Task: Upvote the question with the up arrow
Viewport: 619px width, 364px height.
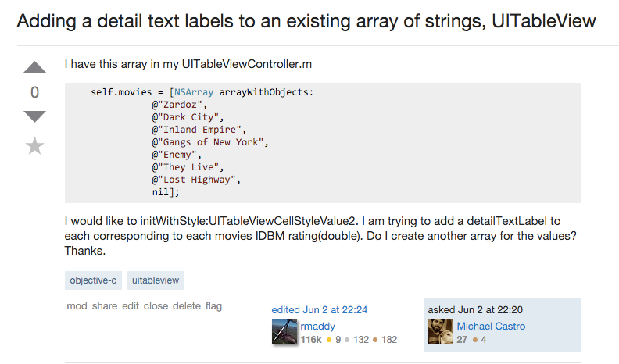Action: pos(34,67)
